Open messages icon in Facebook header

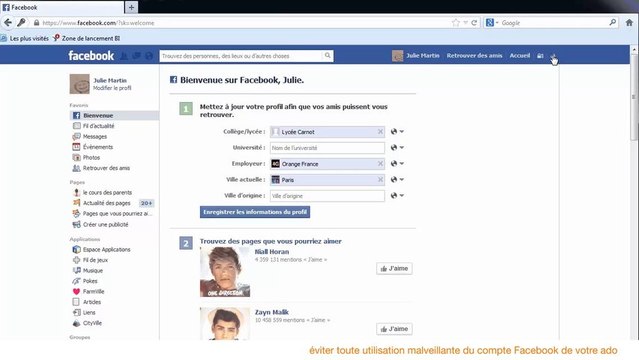137,56
